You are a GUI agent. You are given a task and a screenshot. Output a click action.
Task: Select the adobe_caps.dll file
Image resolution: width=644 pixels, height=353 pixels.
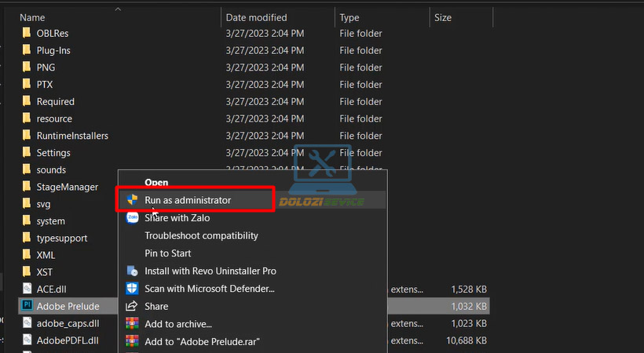click(x=68, y=323)
